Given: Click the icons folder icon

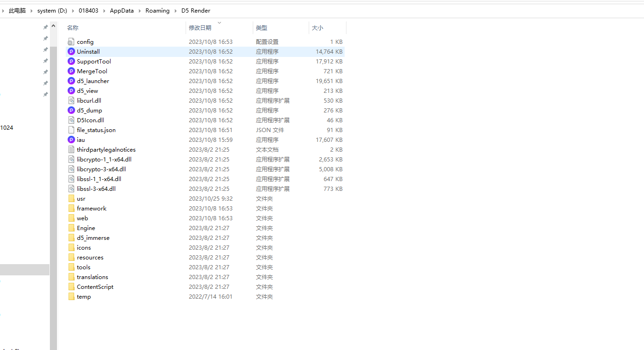Looking at the screenshot, I should (x=71, y=248).
